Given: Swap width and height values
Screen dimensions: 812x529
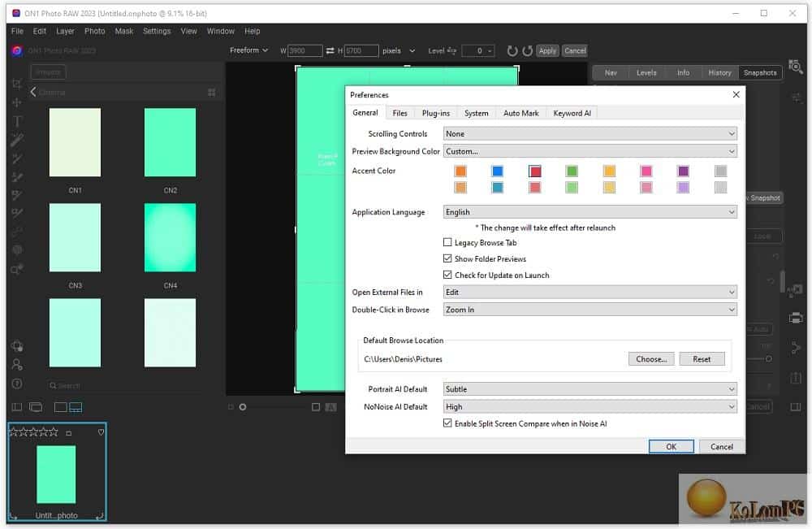Looking at the screenshot, I should click(330, 50).
